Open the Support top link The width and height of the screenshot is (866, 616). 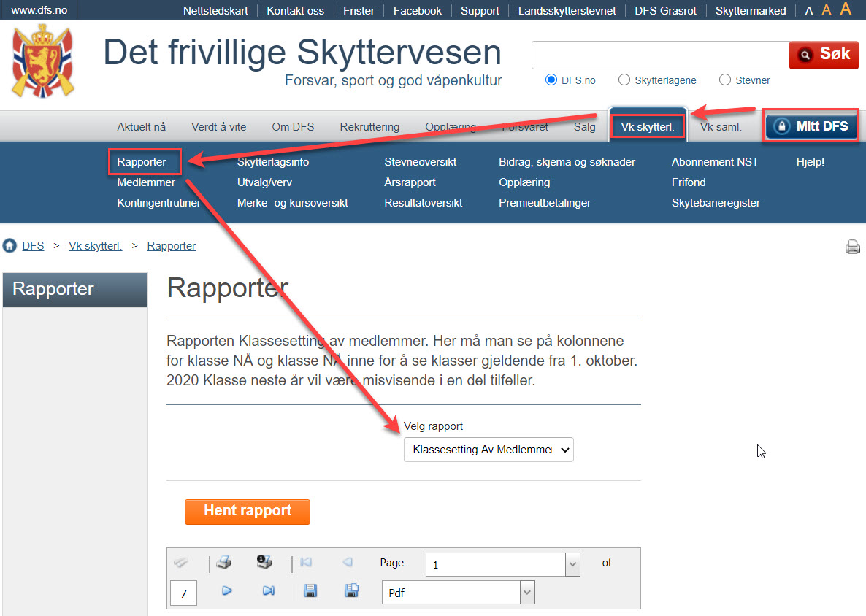(x=480, y=10)
